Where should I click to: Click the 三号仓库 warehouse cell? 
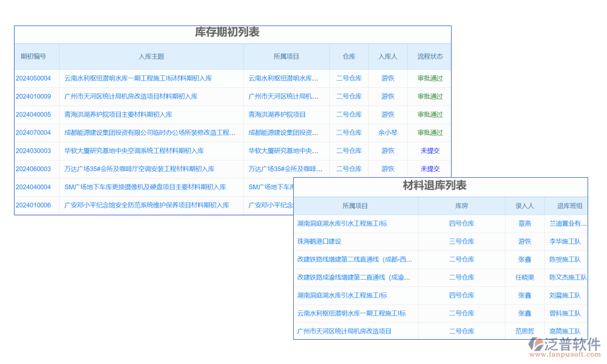coord(461,241)
